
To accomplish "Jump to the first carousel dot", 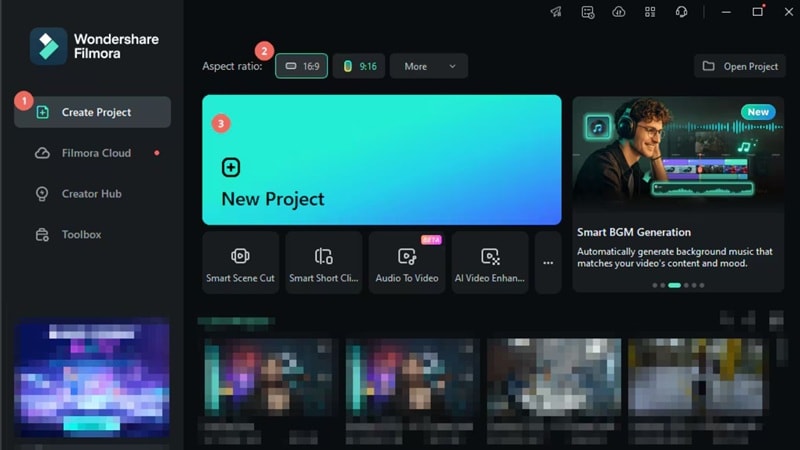I will pos(655,285).
